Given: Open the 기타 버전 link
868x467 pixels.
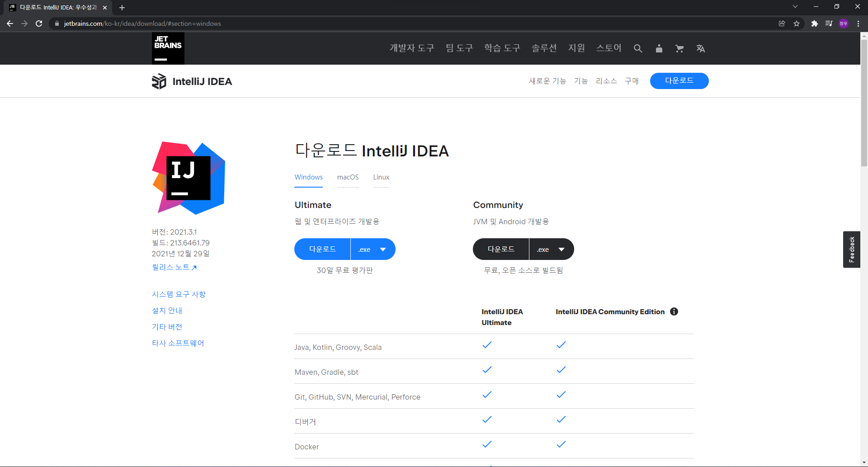Looking at the screenshot, I should coord(167,327).
